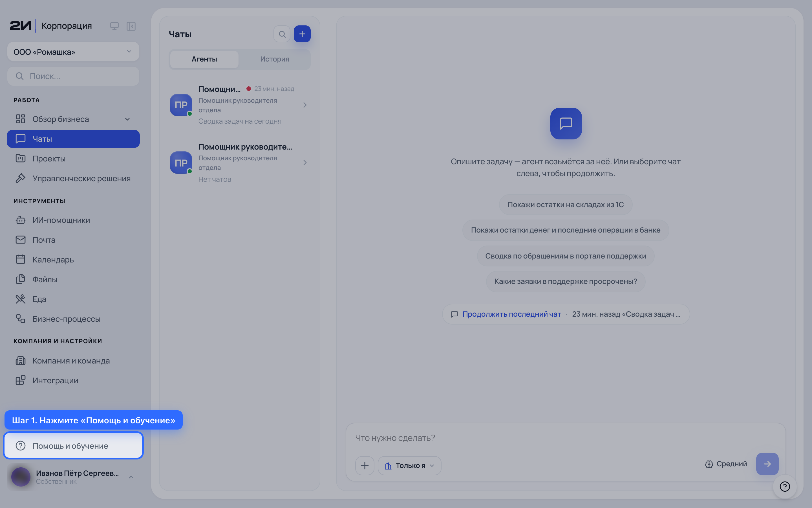Open the agent entry showing Нет чатов
The width and height of the screenshot is (812, 508).
tap(240, 163)
